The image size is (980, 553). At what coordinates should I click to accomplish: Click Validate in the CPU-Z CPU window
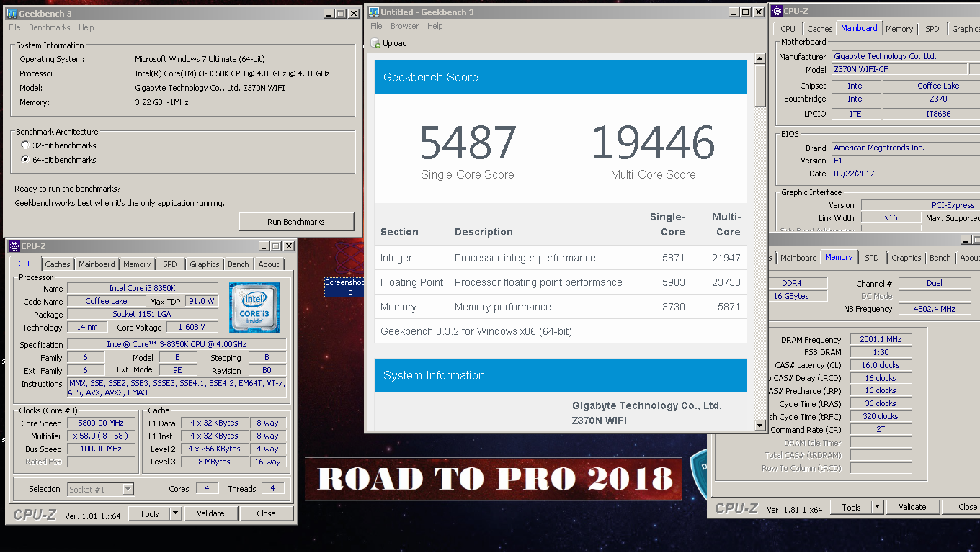(210, 513)
